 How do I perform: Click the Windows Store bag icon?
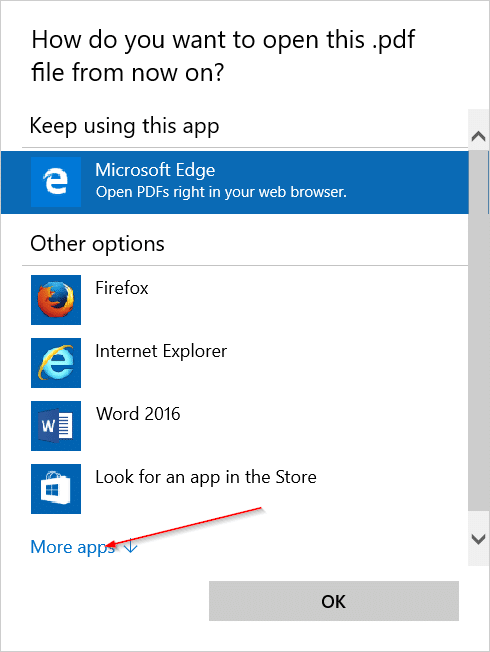tap(56, 489)
